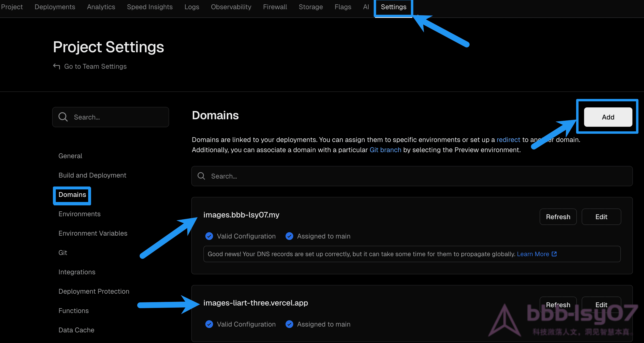Open the Firewall tab
The image size is (644, 343).
[275, 7]
